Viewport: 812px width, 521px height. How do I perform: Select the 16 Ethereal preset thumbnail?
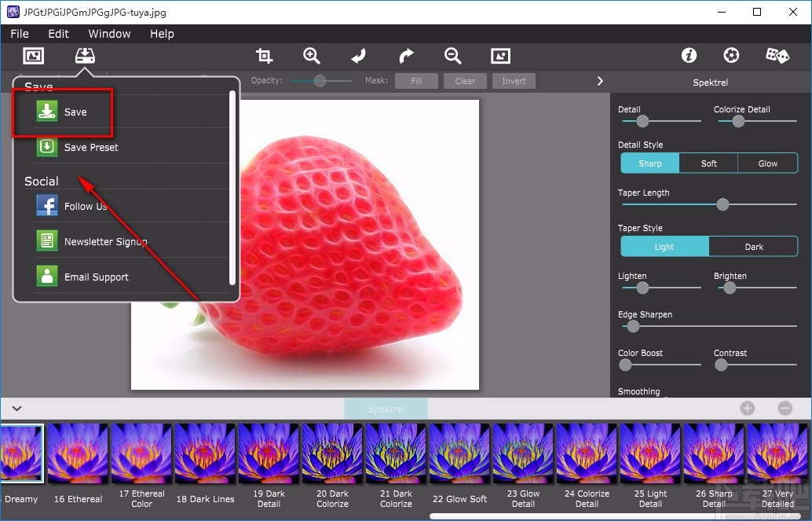78,453
